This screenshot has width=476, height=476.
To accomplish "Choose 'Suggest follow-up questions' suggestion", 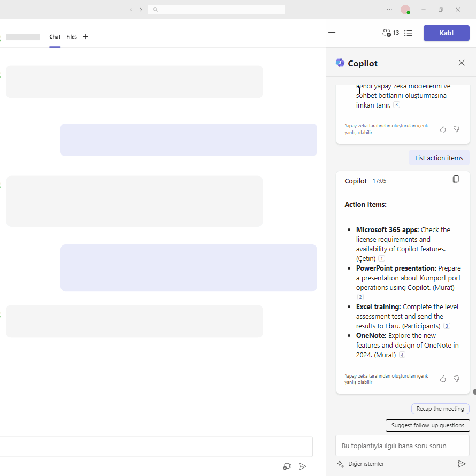I will tap(428, 425).
